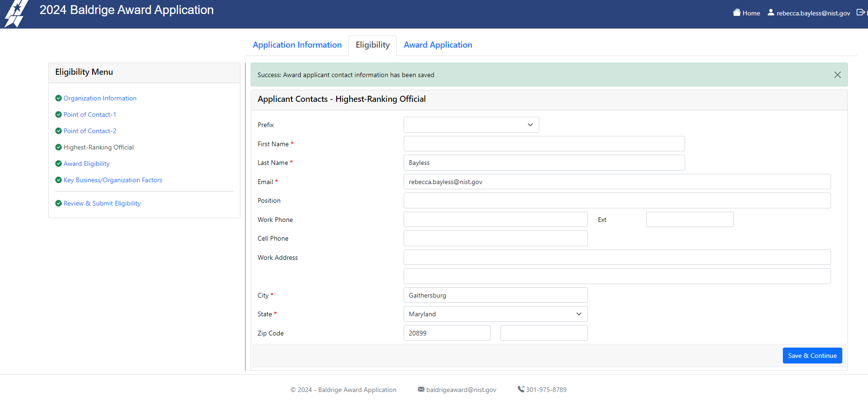Open the Award Application tab
Screen dimensions: 868x406
pyautogui.click(x=438, y=45)
